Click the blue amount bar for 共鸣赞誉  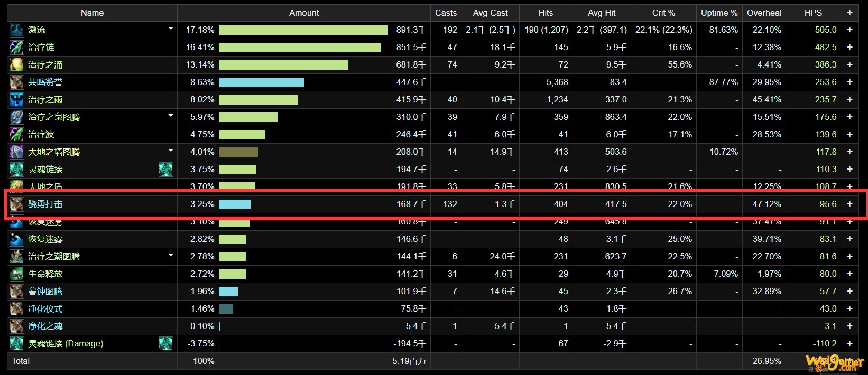(261, 82)
